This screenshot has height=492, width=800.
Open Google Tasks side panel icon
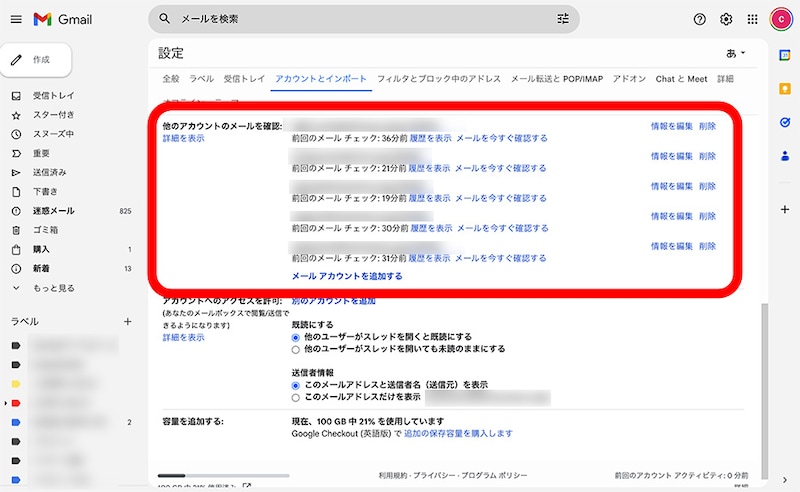785,122
